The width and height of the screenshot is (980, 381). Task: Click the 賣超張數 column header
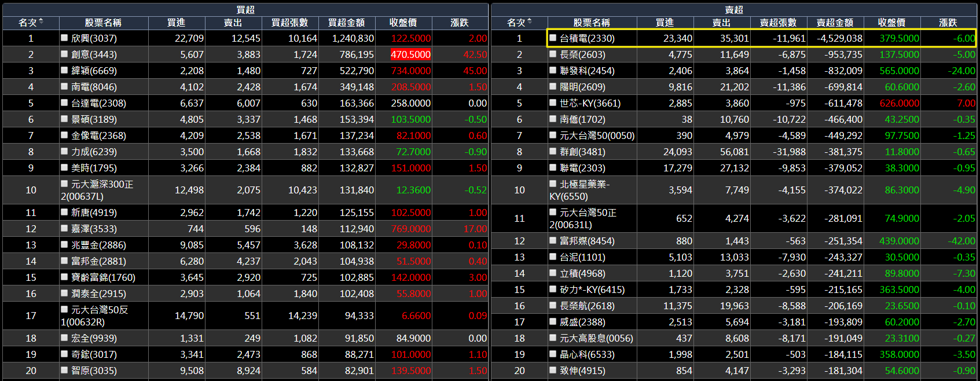(x=778, y=23)
